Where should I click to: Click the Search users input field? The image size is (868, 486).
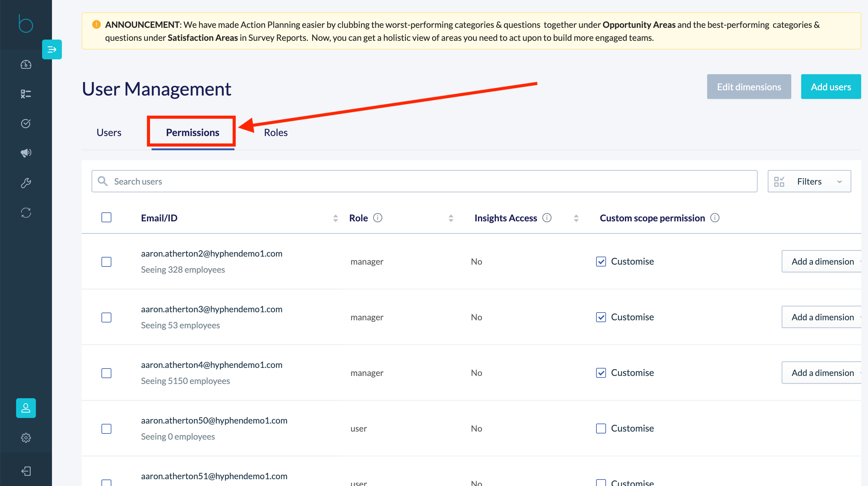[424, 181]
